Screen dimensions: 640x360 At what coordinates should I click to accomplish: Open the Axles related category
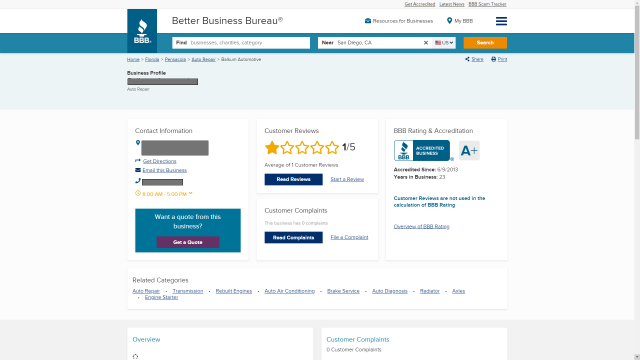tap(458, 291)
